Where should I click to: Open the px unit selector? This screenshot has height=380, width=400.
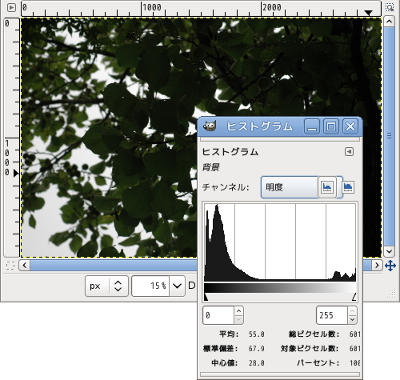[107, 286]
